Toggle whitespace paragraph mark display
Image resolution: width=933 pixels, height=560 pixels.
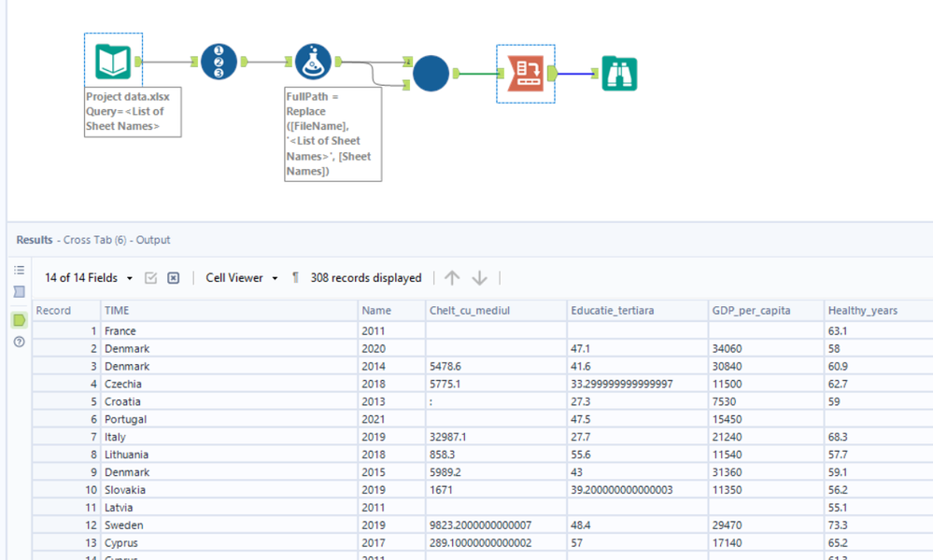point(295,278)
